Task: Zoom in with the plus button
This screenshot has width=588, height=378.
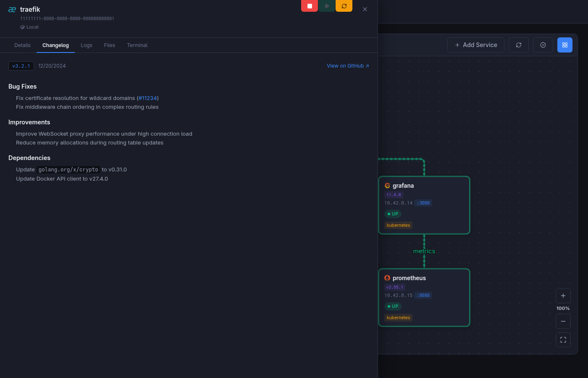Action: point(563,296)
